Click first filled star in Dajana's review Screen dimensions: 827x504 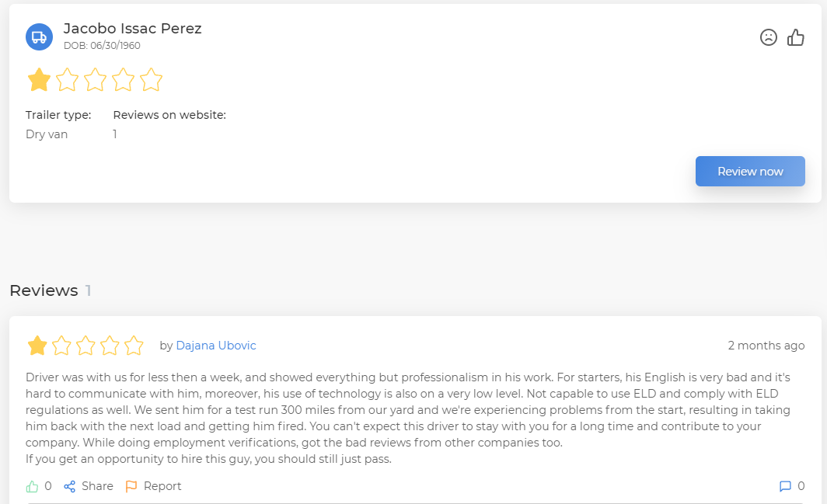(37, 346)
